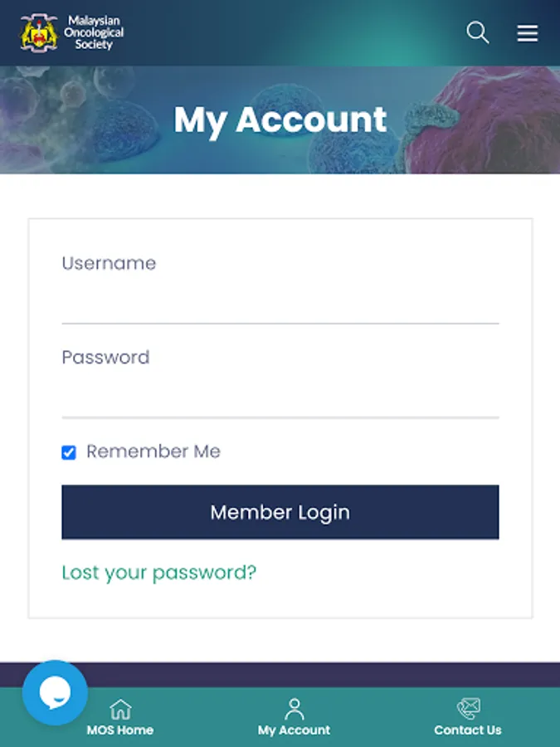
Task: Uncheck the Remember Me checkbox
Action: click(69, 452)
